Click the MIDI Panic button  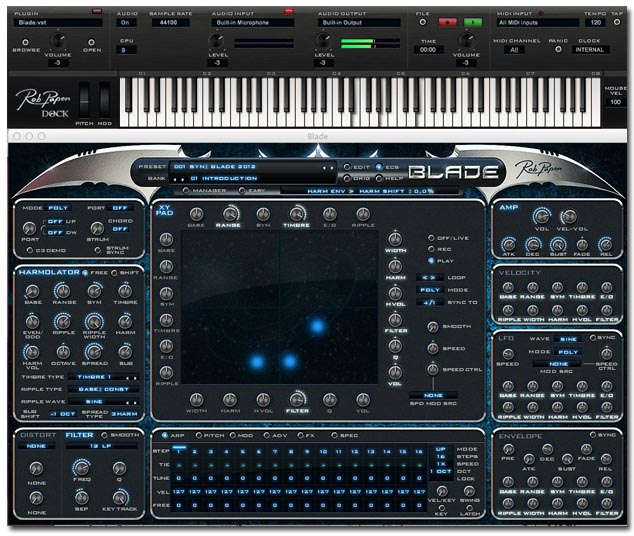(558, 50)
